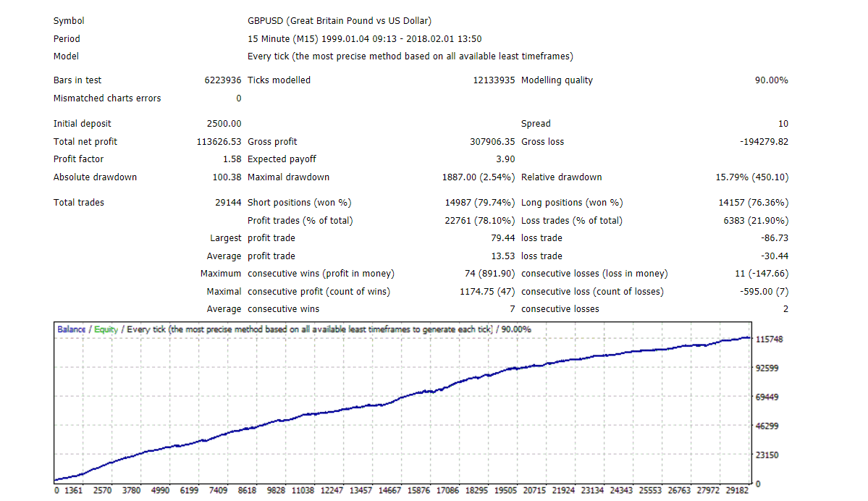Select consecutive losses value 11 (-147.66)
868x501 pixels.
(762, 274)
